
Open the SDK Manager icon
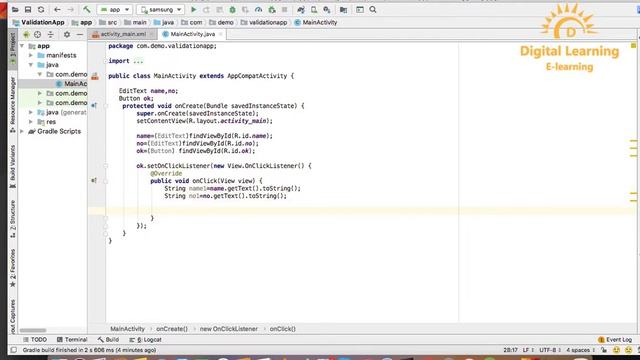pos(327,9)
